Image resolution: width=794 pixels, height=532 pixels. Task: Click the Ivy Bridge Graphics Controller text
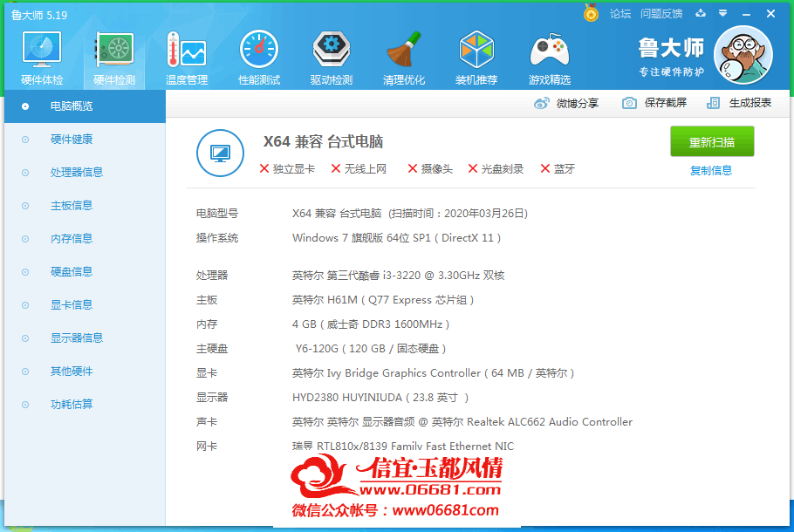(434, 373)
